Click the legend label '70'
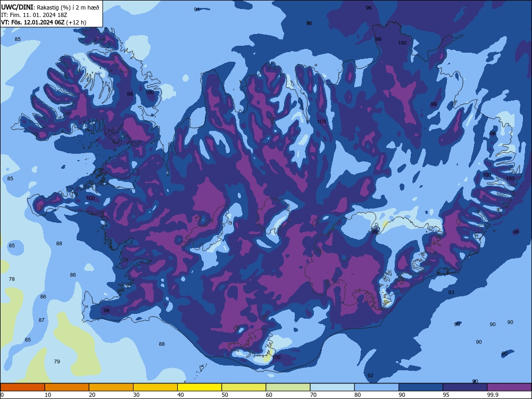Viewport: 532px width, 399px height. 313,395
